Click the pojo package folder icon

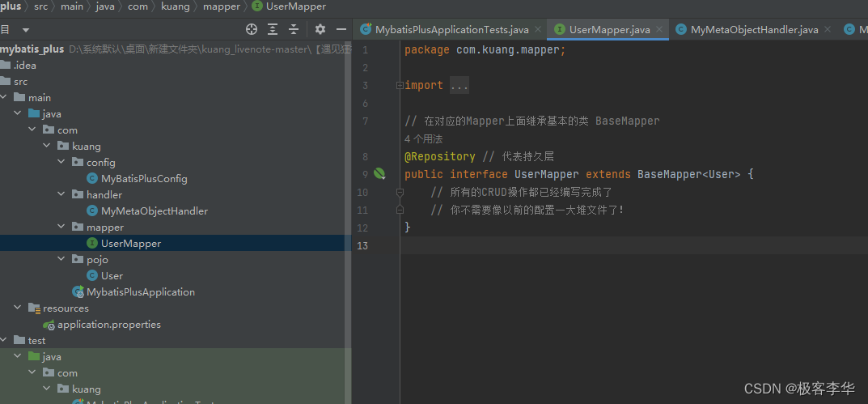78,259
